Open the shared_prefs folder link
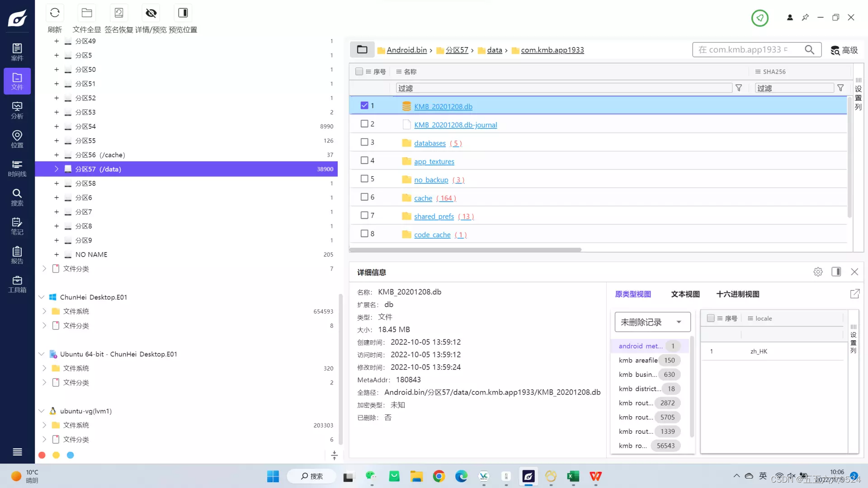 pos(434,216)
